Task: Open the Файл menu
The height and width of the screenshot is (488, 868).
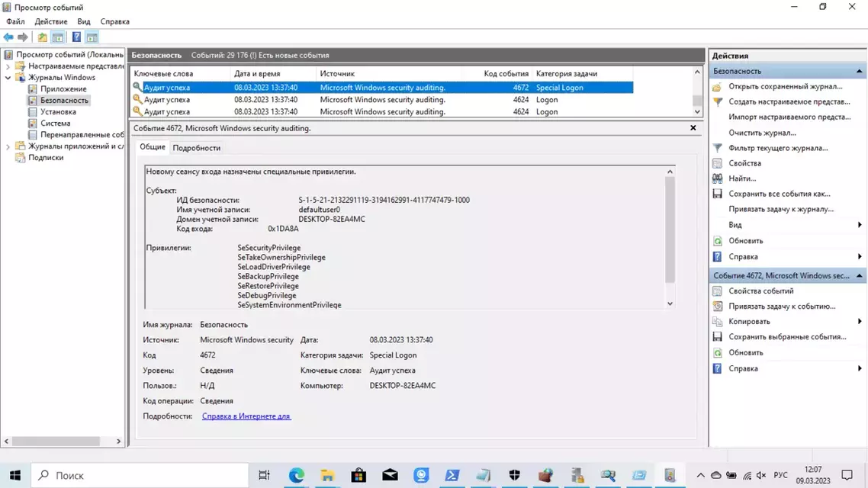Action: click(x=15, y=21)
